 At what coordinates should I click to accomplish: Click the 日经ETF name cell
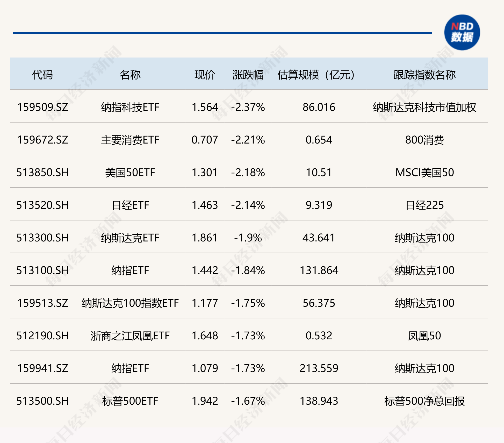130,205
